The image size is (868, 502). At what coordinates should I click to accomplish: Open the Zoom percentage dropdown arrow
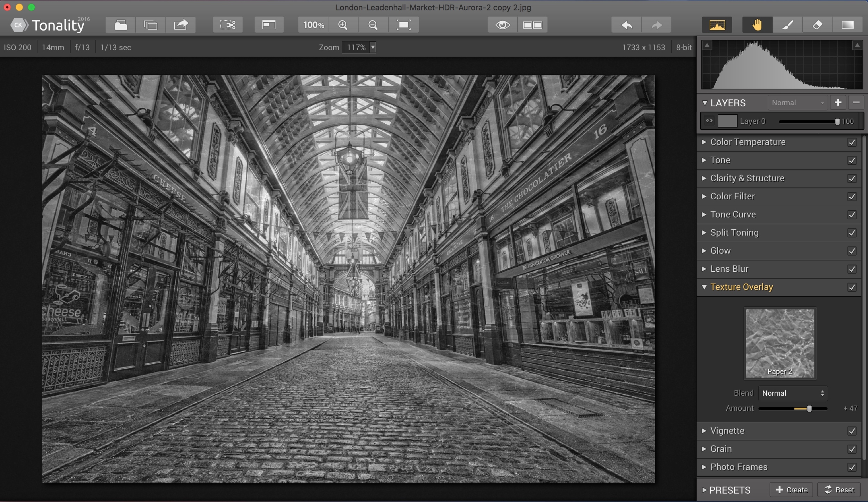pos(373,47)
